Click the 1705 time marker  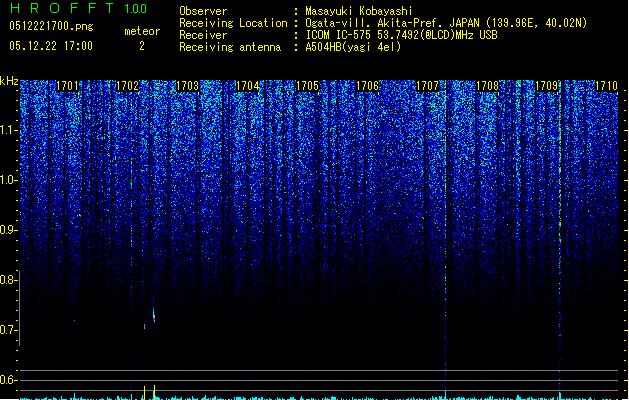click(x=307, y=86)
